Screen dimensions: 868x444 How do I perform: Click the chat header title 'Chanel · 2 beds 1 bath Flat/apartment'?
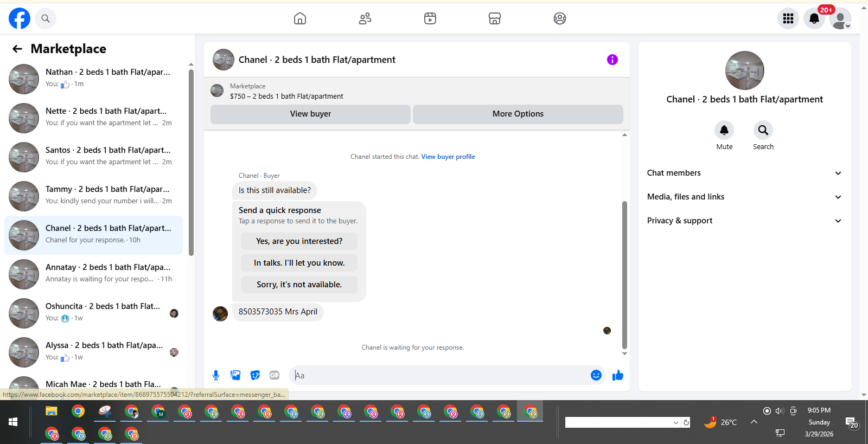tap(317, 60)
